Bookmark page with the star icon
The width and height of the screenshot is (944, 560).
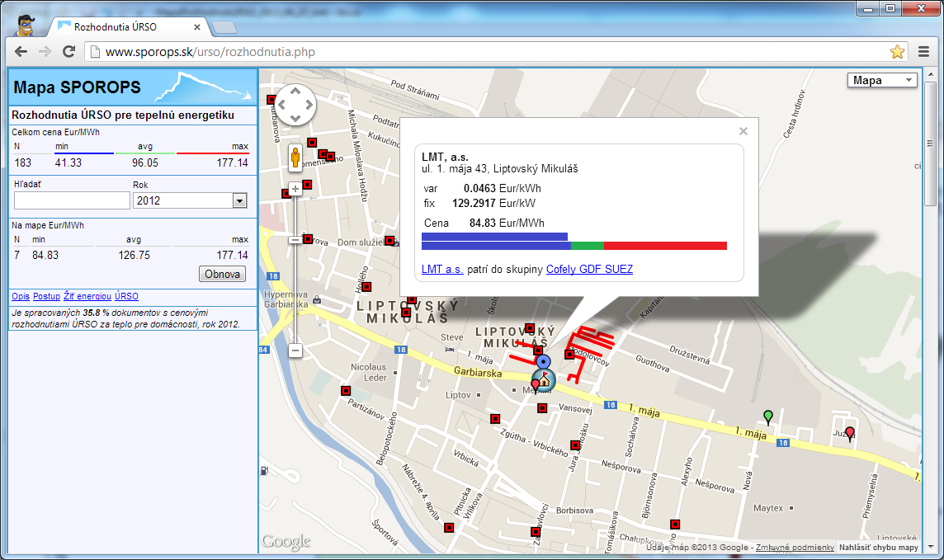coord(897,52)
